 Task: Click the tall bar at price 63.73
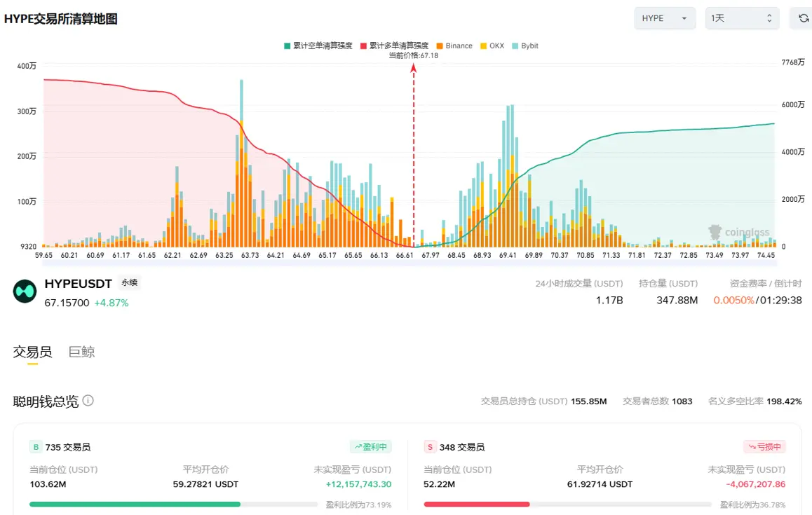(241, 163)
